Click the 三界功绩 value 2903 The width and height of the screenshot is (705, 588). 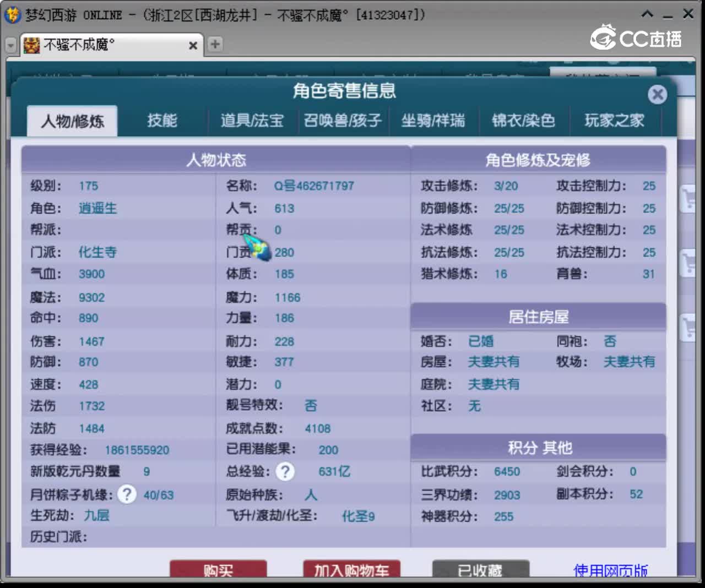pos(507,494)
